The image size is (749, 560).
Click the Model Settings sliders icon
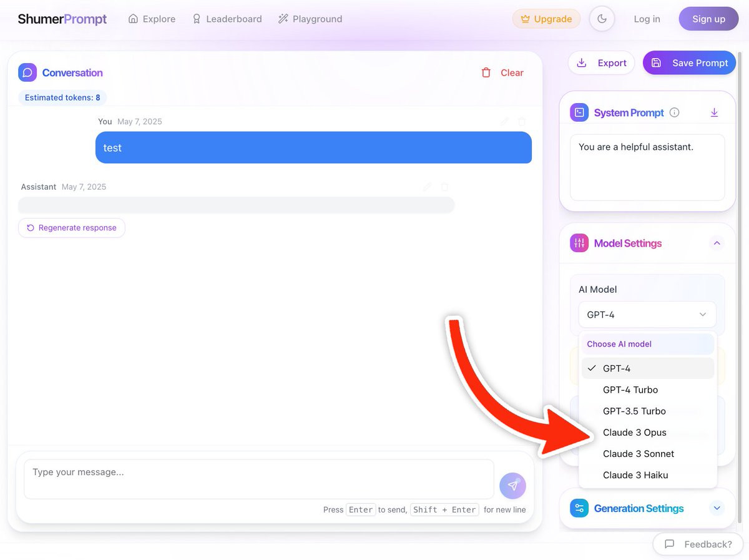coord(579,243)
